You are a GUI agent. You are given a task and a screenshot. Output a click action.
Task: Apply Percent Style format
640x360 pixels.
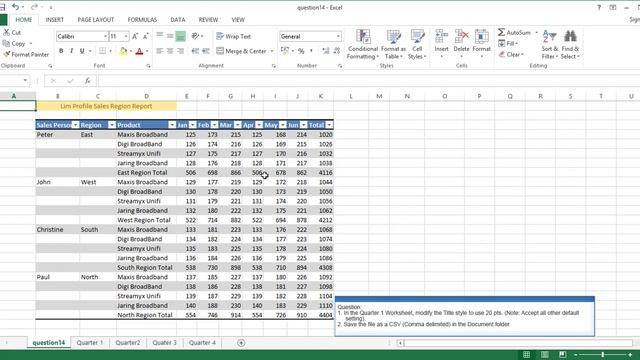pyautogui.click(x=301, y=51)
